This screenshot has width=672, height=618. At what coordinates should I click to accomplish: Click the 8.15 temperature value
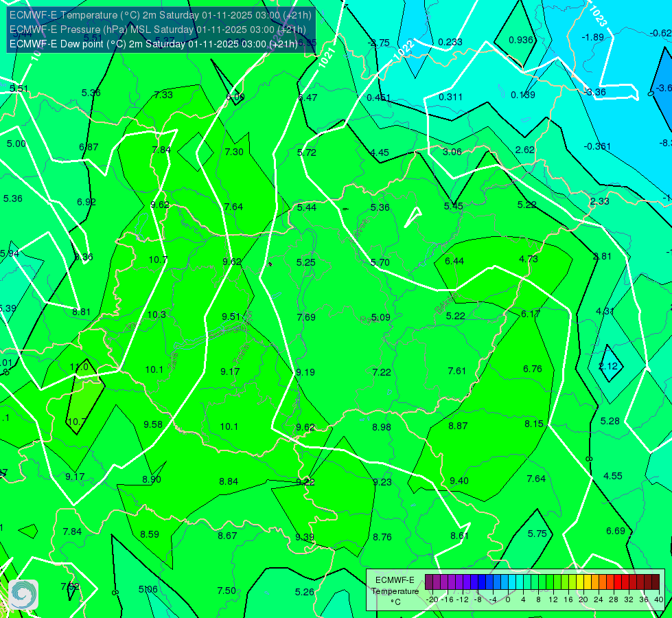point(534,424)
